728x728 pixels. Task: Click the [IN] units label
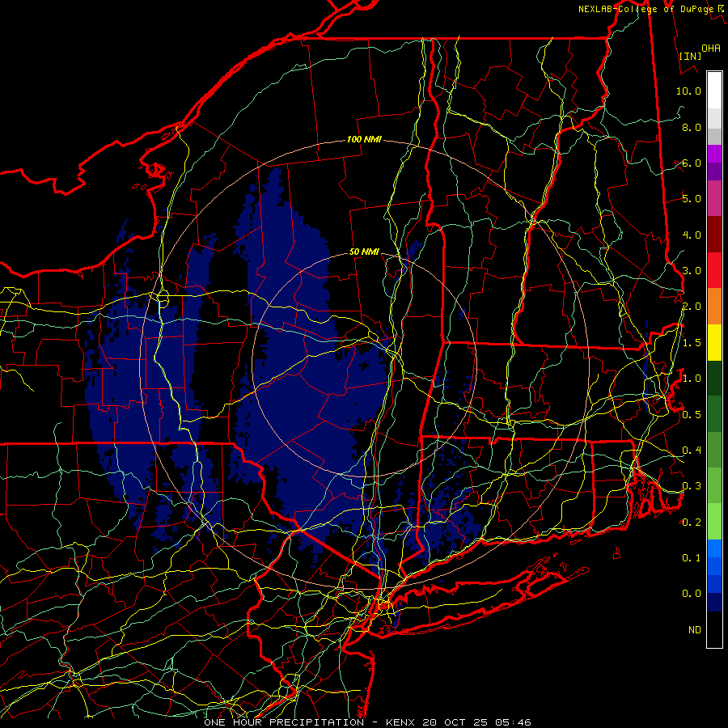[x=691, y=56]
